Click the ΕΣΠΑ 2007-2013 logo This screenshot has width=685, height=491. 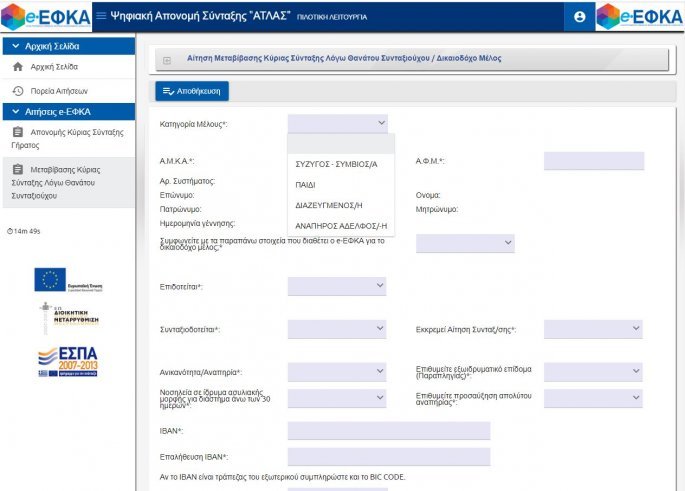[68, 362]
